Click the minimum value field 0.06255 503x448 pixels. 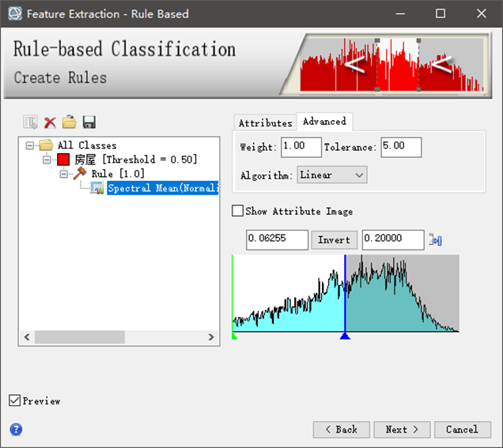click(x=277, y=239)
